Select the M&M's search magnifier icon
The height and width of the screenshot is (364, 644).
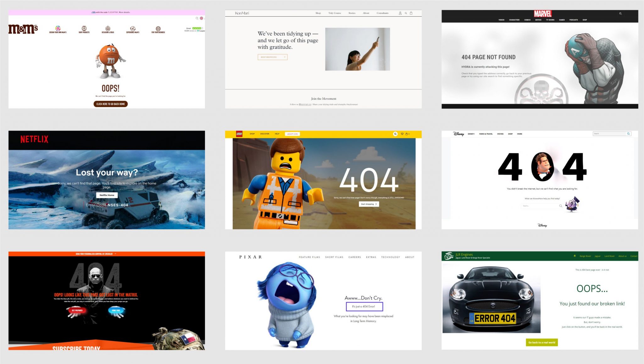197,18
